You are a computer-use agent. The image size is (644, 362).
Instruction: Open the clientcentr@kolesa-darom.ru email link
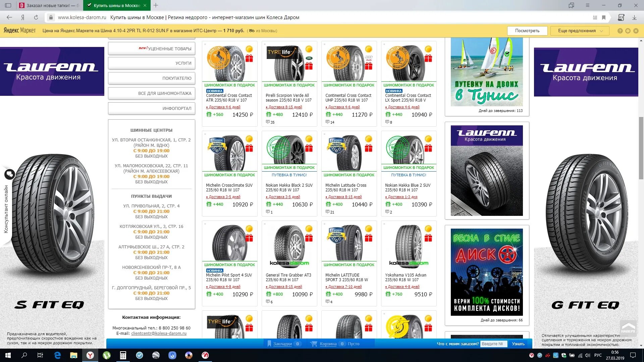coord(159,334)
